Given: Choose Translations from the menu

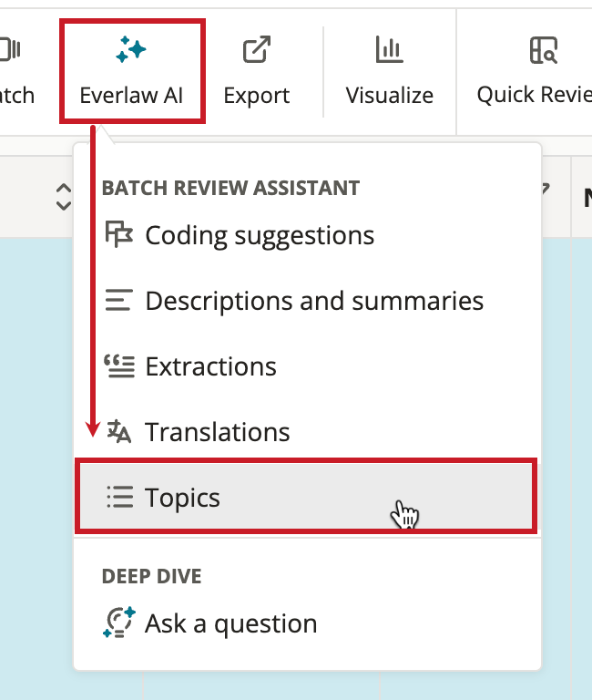Looking at the screenshot, I should tap(307, 432).
